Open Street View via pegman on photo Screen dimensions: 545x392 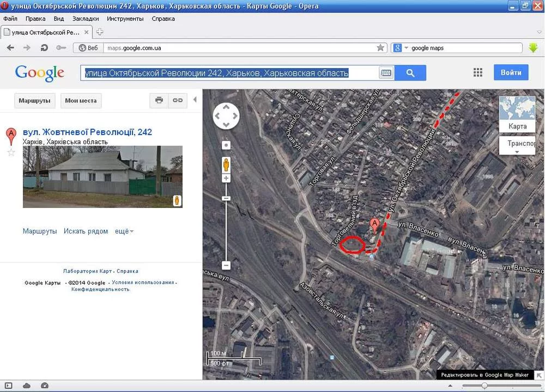pos(177,201)
